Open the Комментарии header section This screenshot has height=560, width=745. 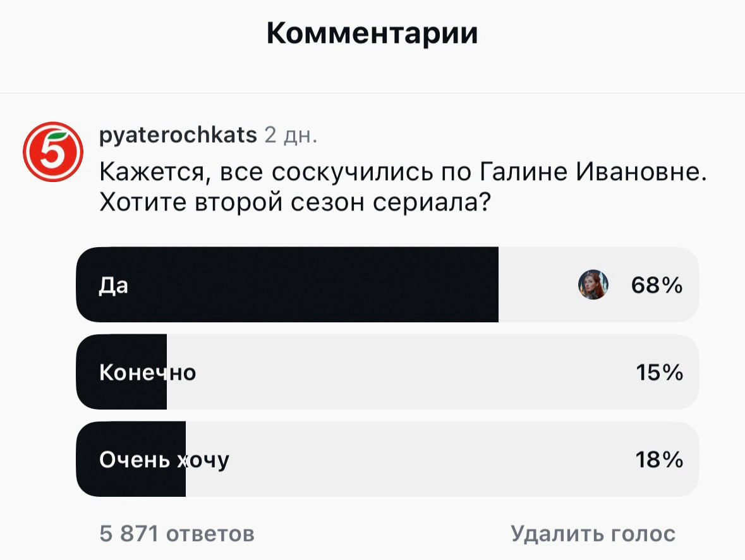(x=372, y=33)
